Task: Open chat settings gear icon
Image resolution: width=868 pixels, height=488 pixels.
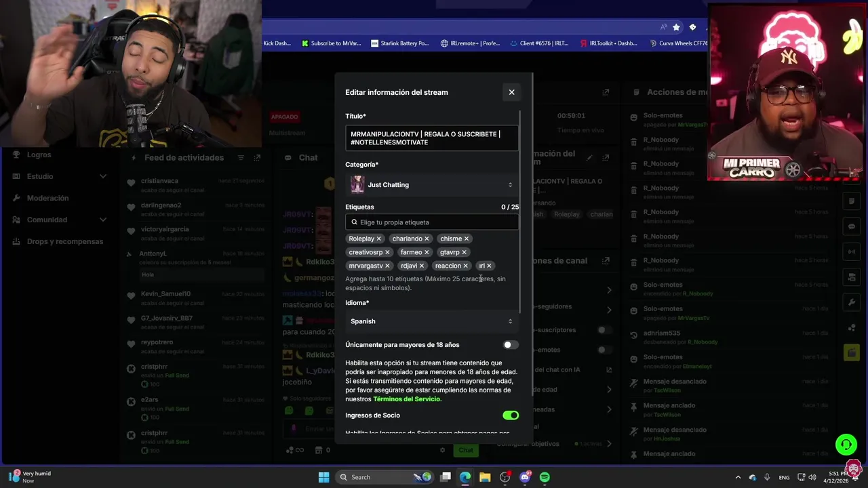Action: click(x=443, y=450)
